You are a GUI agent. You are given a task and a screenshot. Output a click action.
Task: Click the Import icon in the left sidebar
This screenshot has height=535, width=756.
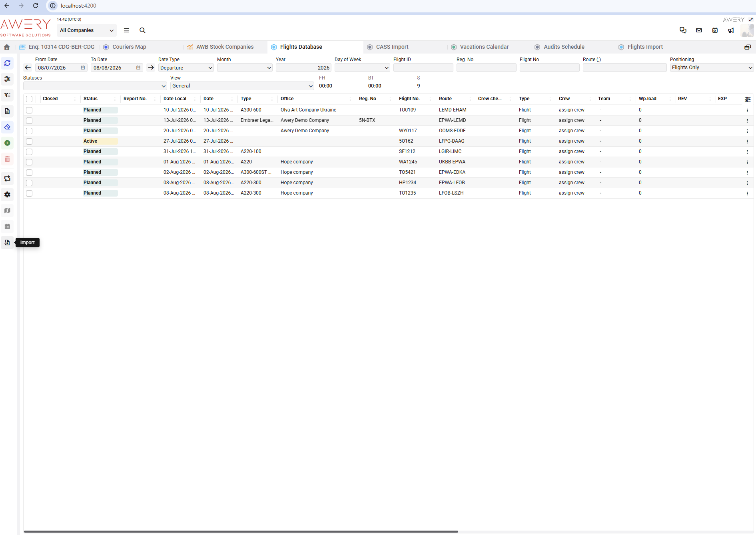pyautogui.click(x=7, y=243)
